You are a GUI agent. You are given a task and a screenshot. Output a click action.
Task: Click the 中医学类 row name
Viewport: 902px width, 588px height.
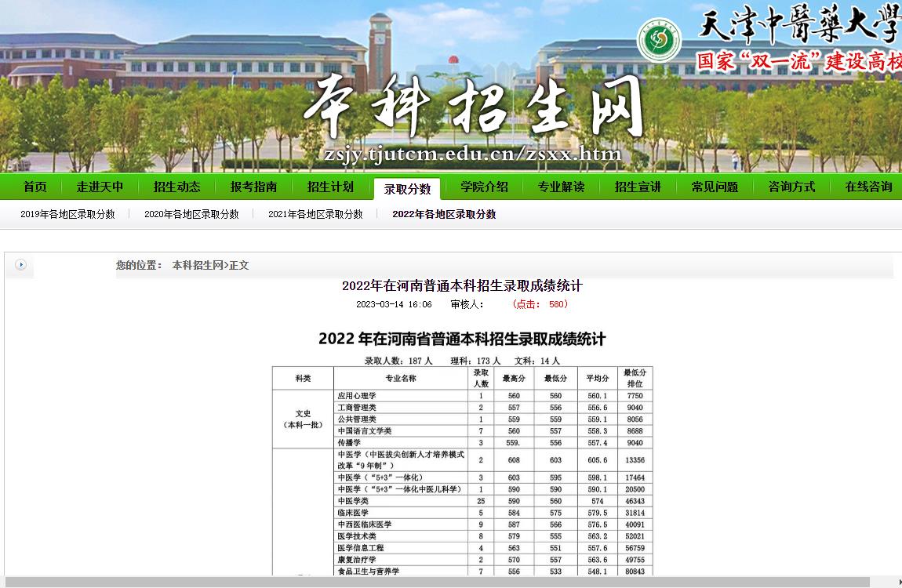[353, 501]
